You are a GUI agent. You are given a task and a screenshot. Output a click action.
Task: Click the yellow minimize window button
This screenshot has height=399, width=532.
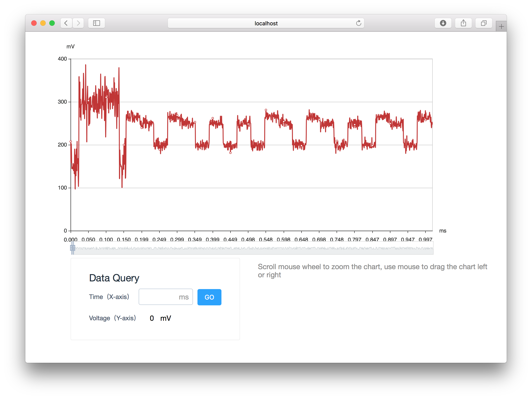coord(43,23)
